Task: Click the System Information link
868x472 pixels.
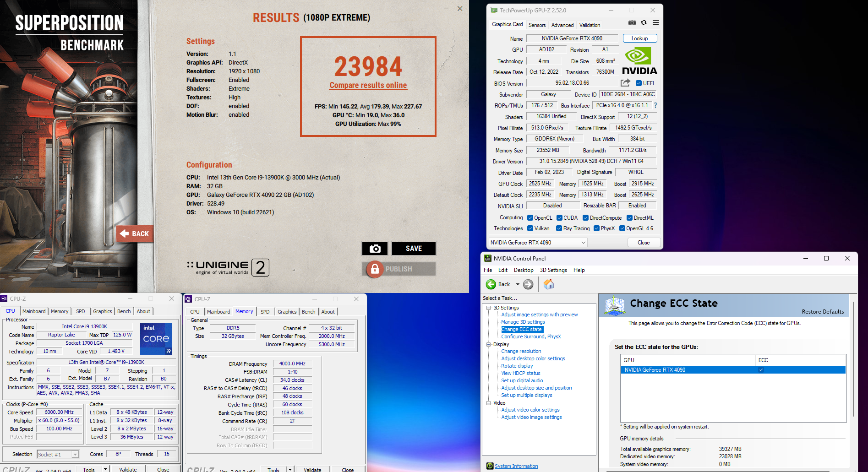Action: click(516, 466)
